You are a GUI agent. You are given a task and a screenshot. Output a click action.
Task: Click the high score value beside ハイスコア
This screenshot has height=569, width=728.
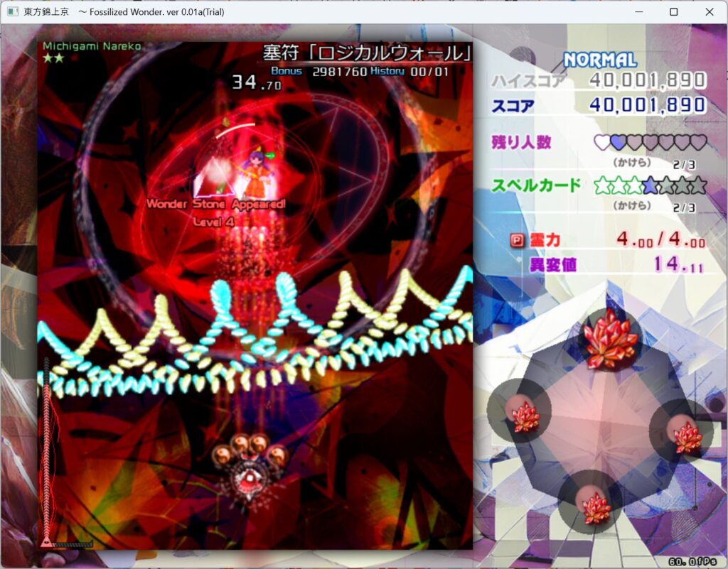pos(648,81)
